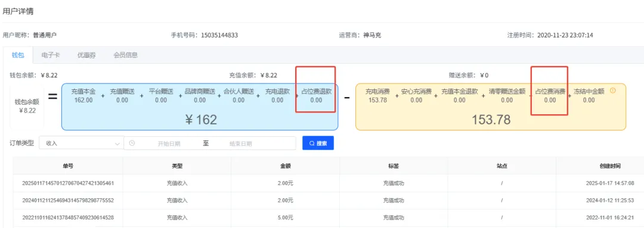Click the 开始日期 input field
The width and height of the screenshot is (644, 228).
(169, 143)
